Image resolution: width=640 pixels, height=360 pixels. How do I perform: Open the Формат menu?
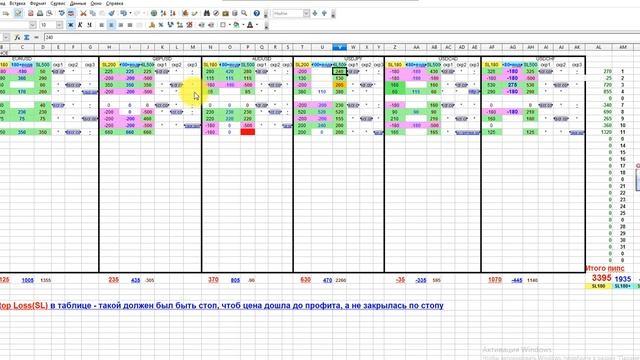pos(38,3)
